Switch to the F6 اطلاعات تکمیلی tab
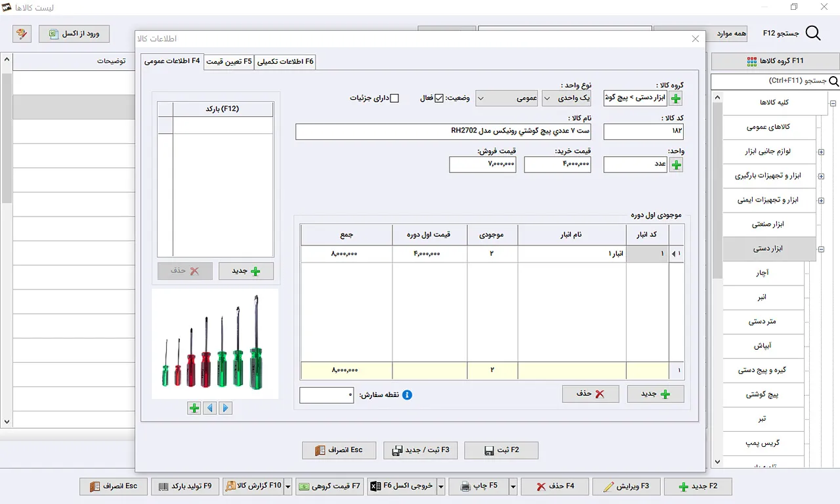 pyautogui.click(x=286, y=62)
